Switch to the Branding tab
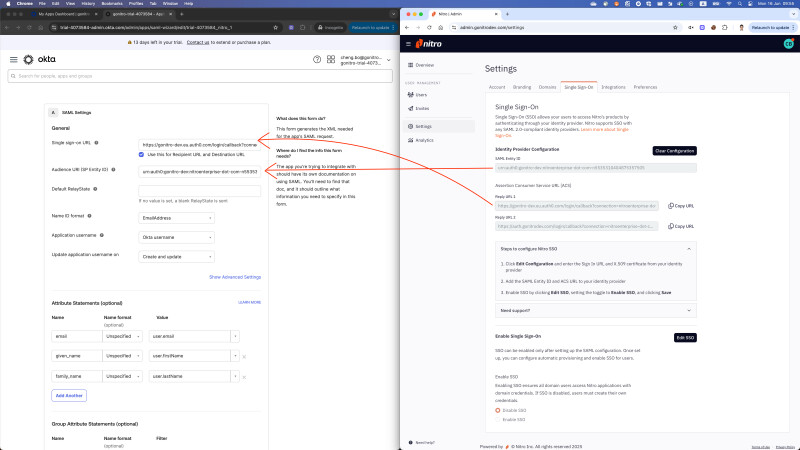 [x=522, y=87]
